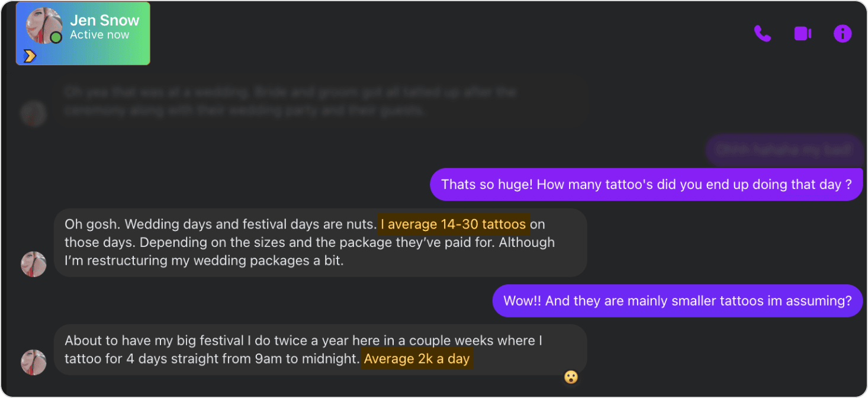This screenshot has height=398, width=868.
Task: Click the green active status dot
Action: [x=56, y=38]
